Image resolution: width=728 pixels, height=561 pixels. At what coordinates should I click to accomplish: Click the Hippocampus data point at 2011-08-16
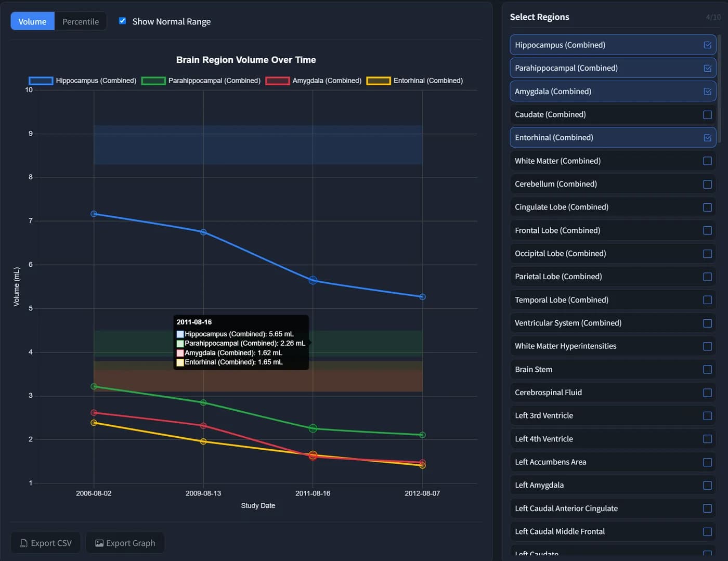pyautogui.click(x=313, y=280)
